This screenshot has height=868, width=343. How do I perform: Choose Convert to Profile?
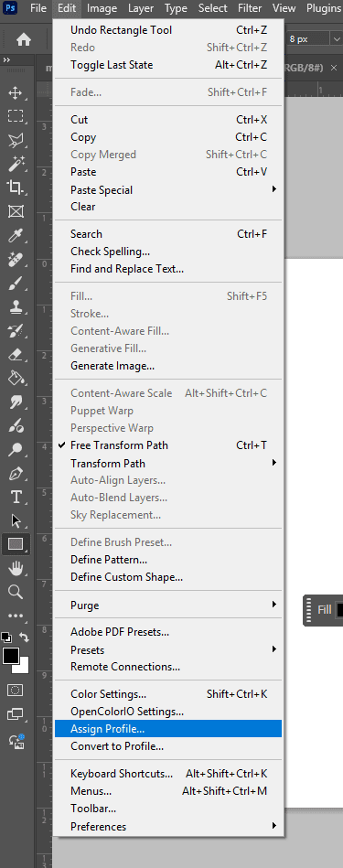pyautogui.click(x=168, y=746)
